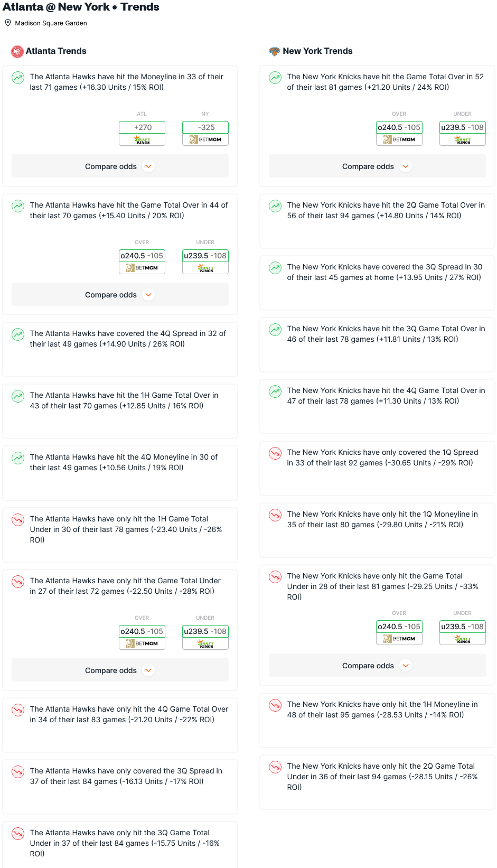Click green uptrend icon beside Hawks Moneyline trend
The width and height of the screenshot is (497, 868).
(x=18, y=78)
